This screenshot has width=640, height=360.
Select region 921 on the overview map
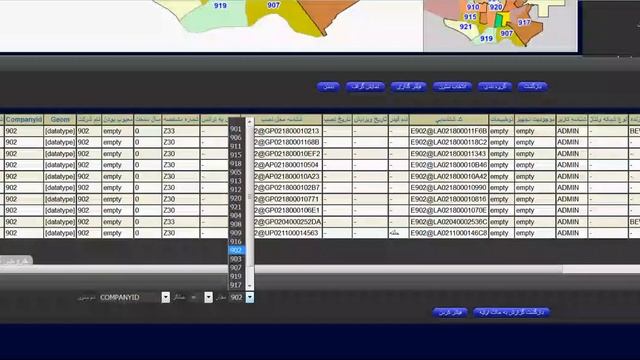pyautogui.click(x=466, y=27)
